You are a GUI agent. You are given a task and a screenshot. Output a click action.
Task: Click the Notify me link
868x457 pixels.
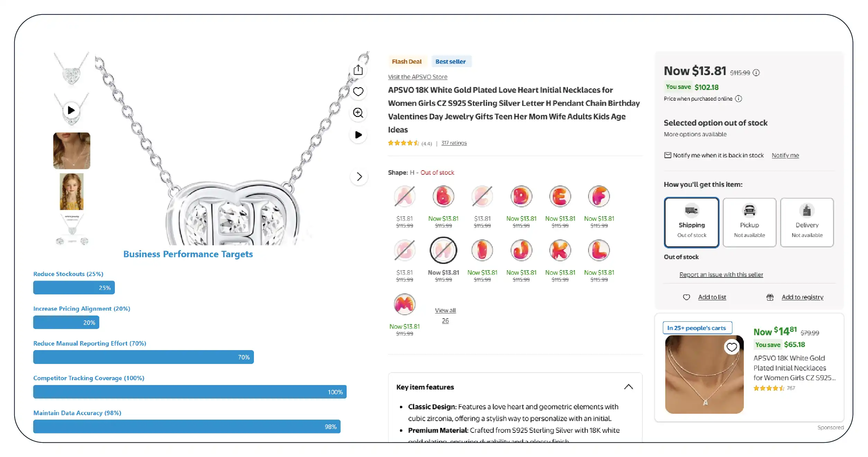(785, 155)
